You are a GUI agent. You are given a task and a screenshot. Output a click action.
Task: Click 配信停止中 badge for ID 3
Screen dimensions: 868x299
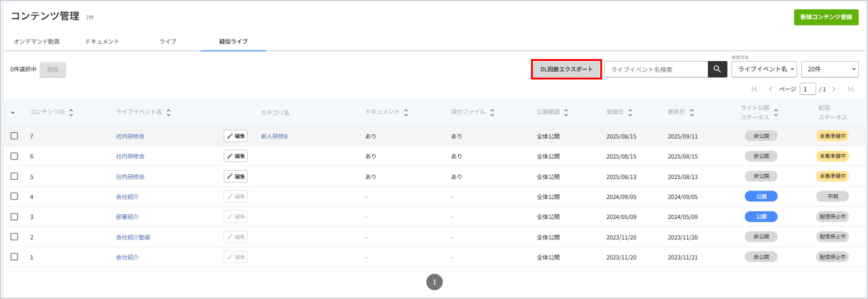tap(832, 217)
